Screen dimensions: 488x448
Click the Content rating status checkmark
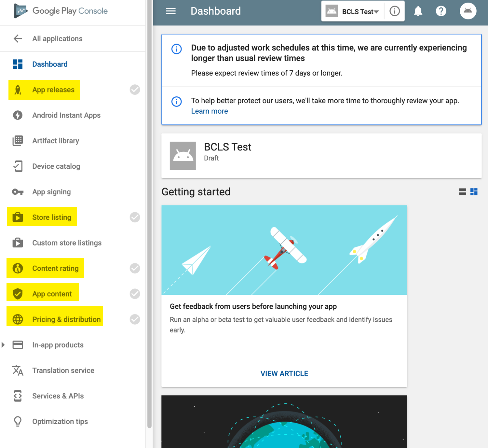(x=135, y=268)
